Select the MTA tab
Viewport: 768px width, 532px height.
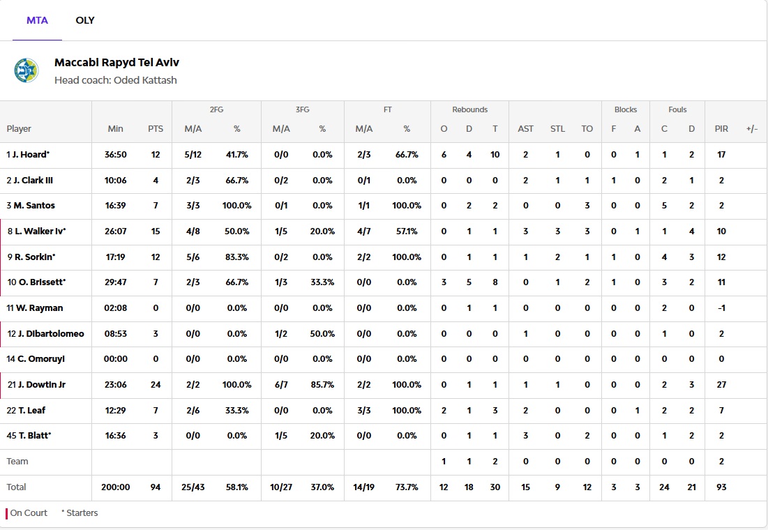click(x=37, y=20)
